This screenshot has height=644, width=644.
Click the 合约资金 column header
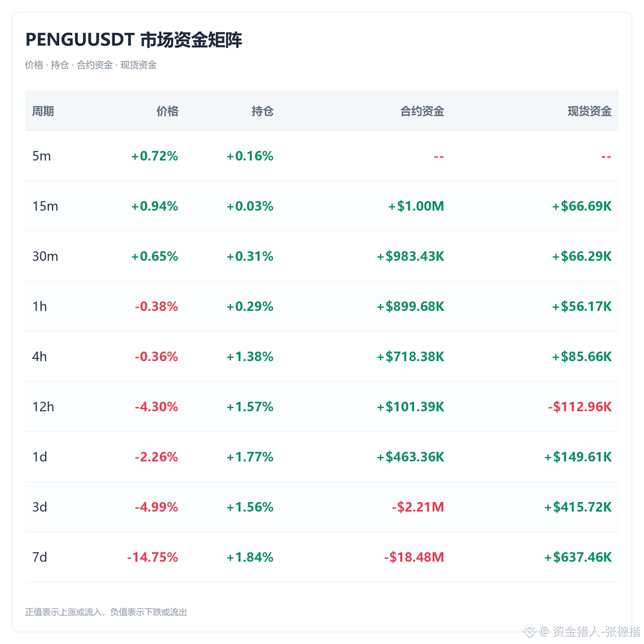coord(422,111)
